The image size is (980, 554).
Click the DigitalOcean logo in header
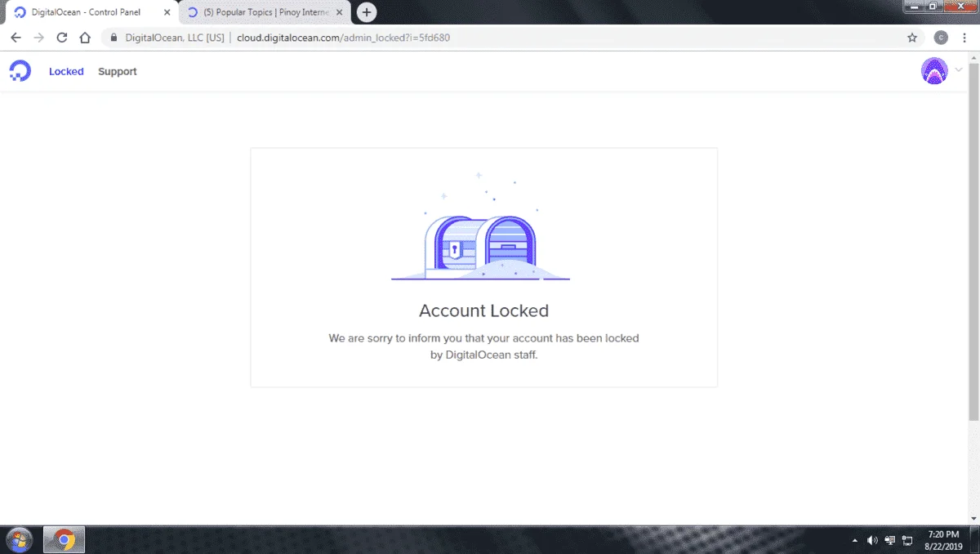click(x=20, y=71)
